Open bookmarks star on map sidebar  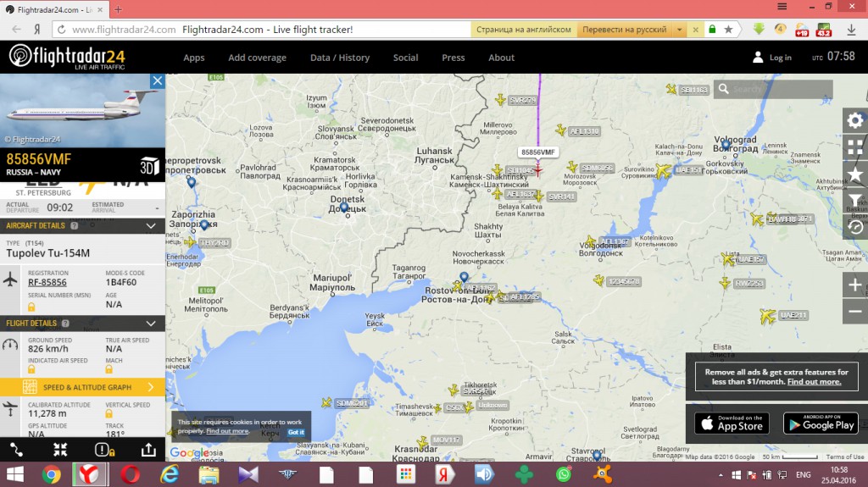pos(855,174)
